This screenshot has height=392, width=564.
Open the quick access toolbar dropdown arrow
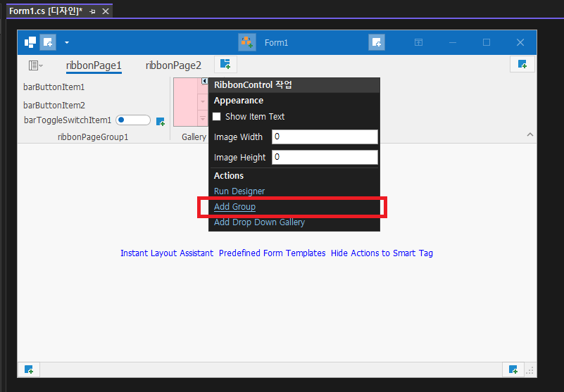pyautogui.click(x=67, y=42)
